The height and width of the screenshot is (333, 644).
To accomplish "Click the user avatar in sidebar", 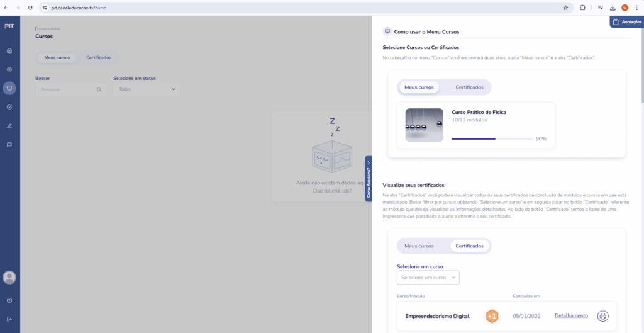I will [x=9, y=278].
